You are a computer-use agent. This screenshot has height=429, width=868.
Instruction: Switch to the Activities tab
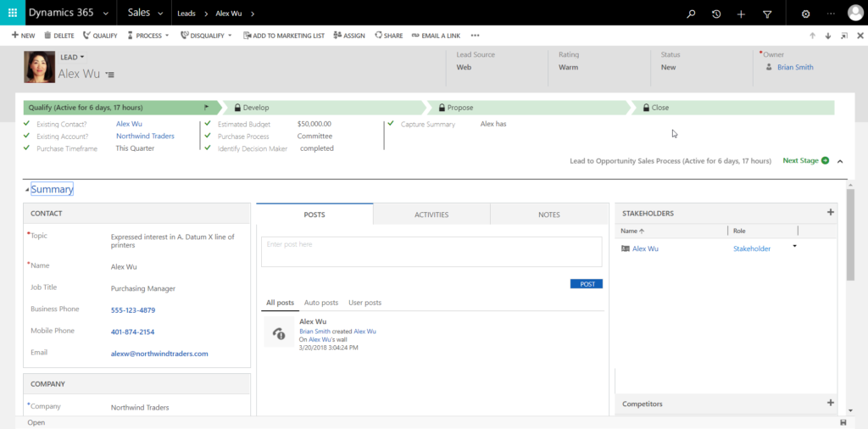(x=431, y=214)
